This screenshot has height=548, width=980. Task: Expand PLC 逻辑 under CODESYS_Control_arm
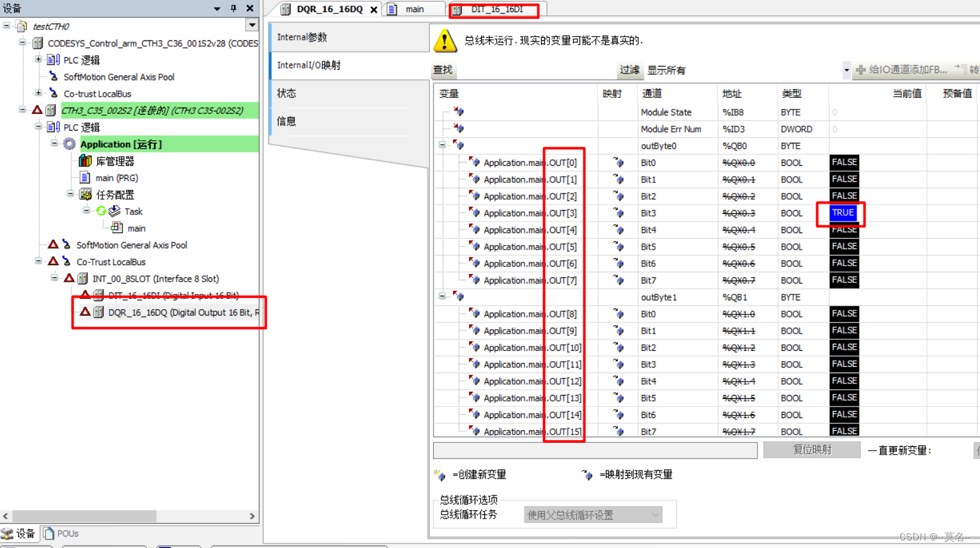click(38, 60)
